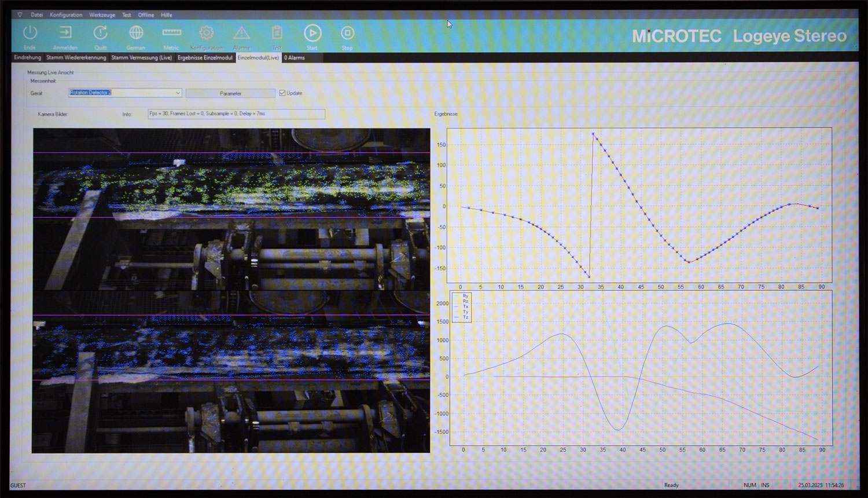Viewport: 868px width, 498px height.
Task: Toggle the Update checkbox
Action: [282, 93]
